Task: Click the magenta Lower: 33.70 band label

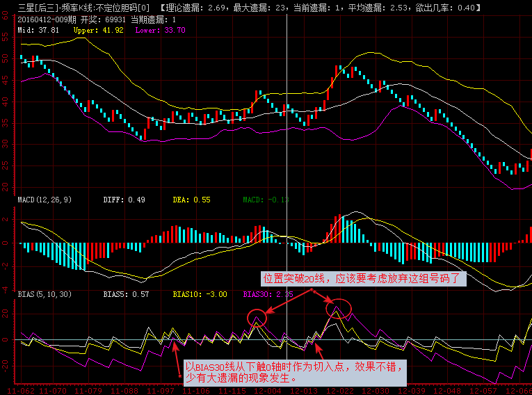Action: click(150, 31)
